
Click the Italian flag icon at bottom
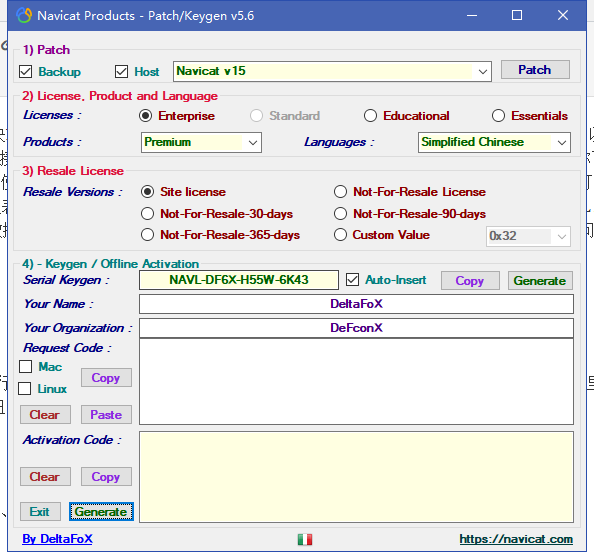point(305,539)
